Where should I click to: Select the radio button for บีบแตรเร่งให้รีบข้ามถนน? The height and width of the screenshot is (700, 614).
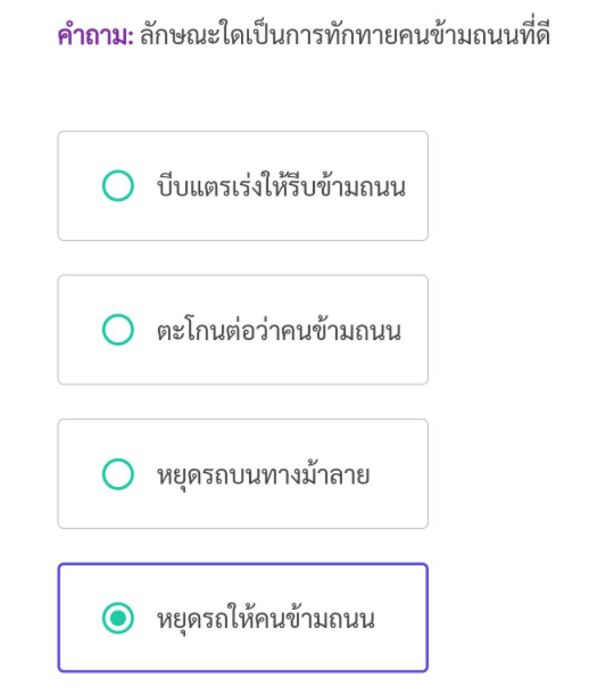(x=117, y=186)
